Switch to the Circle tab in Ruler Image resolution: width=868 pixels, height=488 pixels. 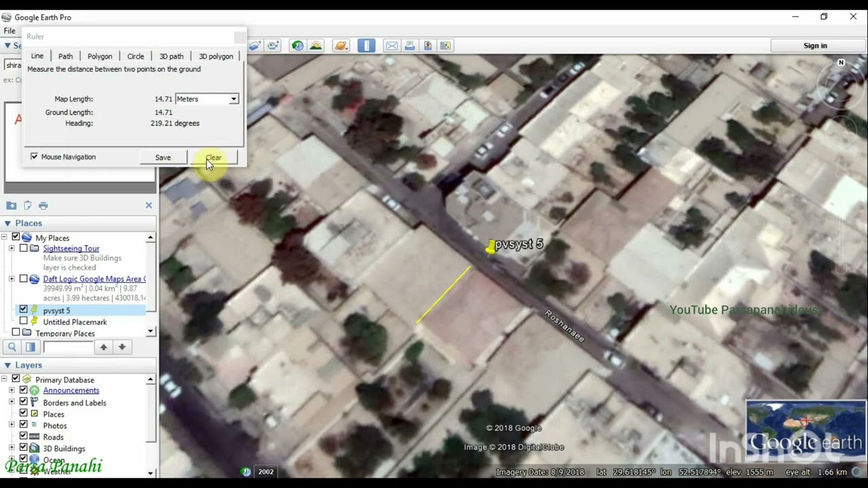(x=136, y=56)
